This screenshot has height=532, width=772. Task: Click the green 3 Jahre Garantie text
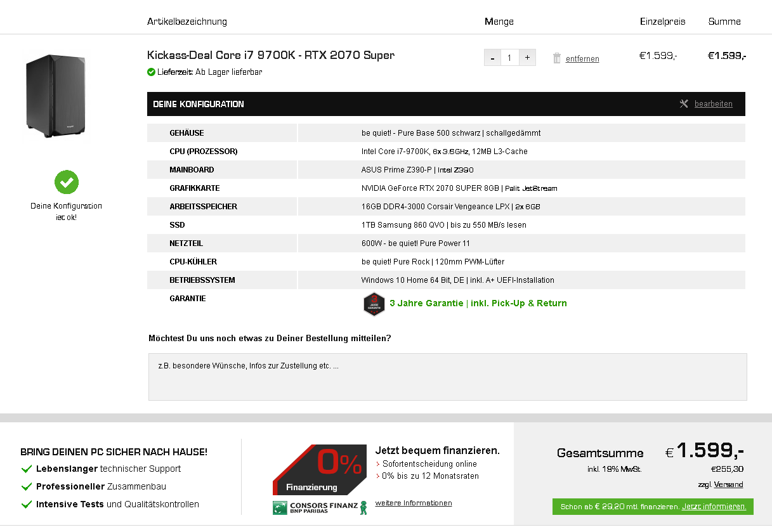pyautogui.click(x=478, y=303)
